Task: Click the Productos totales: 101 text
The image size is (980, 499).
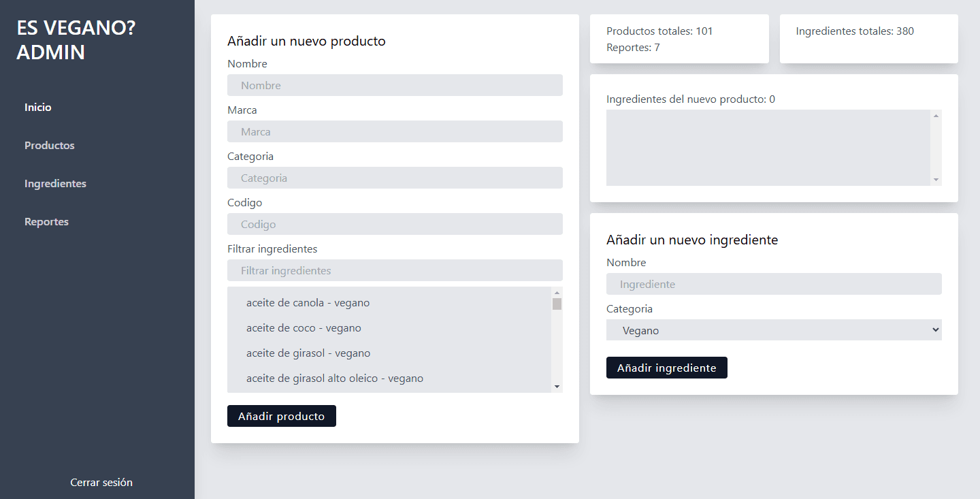Action: pos(659,31)
